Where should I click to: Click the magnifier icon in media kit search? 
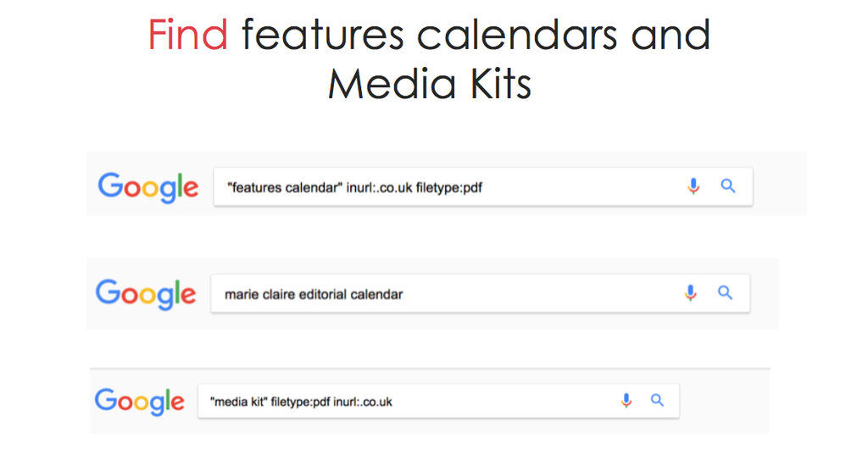coord(657,401)
